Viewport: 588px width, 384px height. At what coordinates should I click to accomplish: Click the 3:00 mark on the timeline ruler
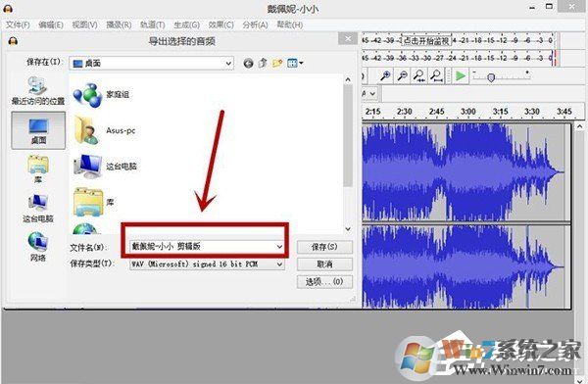468,112
